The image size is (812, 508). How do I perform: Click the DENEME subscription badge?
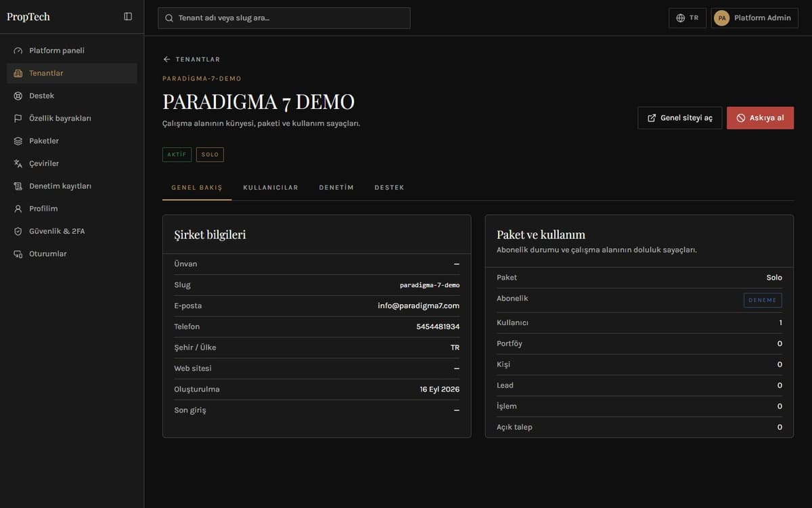[763, 300]
